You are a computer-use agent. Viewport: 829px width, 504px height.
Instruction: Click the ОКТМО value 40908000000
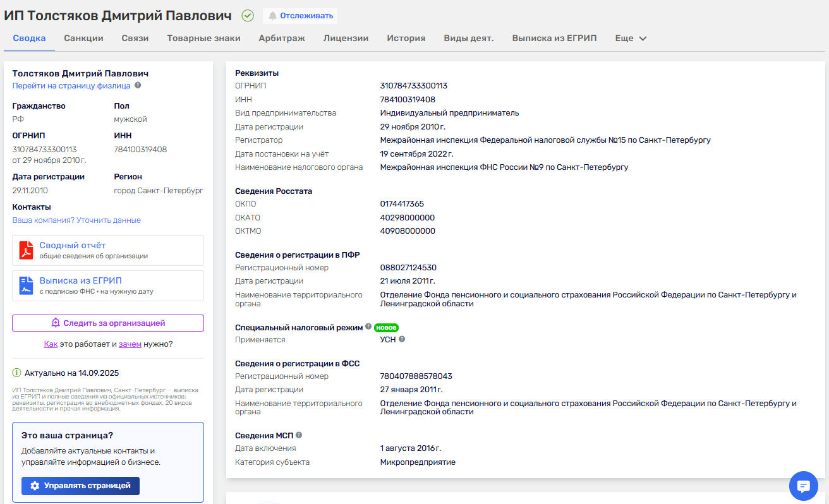coord(408,231)
